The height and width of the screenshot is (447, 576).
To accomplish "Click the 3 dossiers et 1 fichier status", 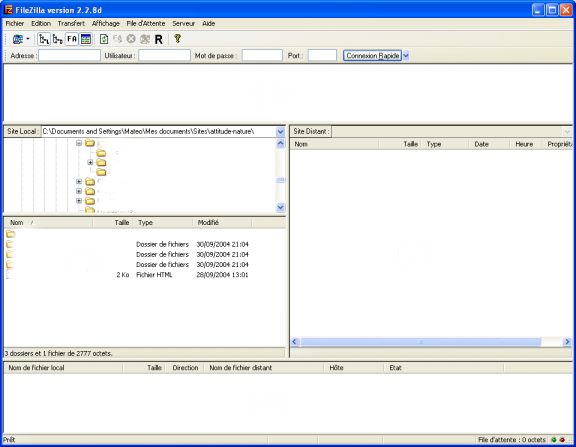I will [x=59, y=353].
